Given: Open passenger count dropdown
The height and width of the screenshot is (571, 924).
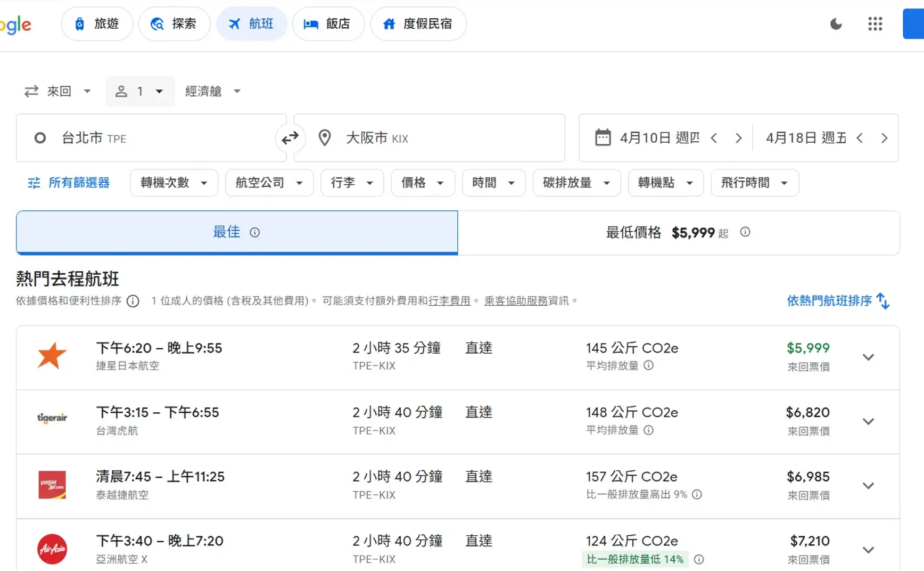Looking at the screenshot, I should pos(140,92).
